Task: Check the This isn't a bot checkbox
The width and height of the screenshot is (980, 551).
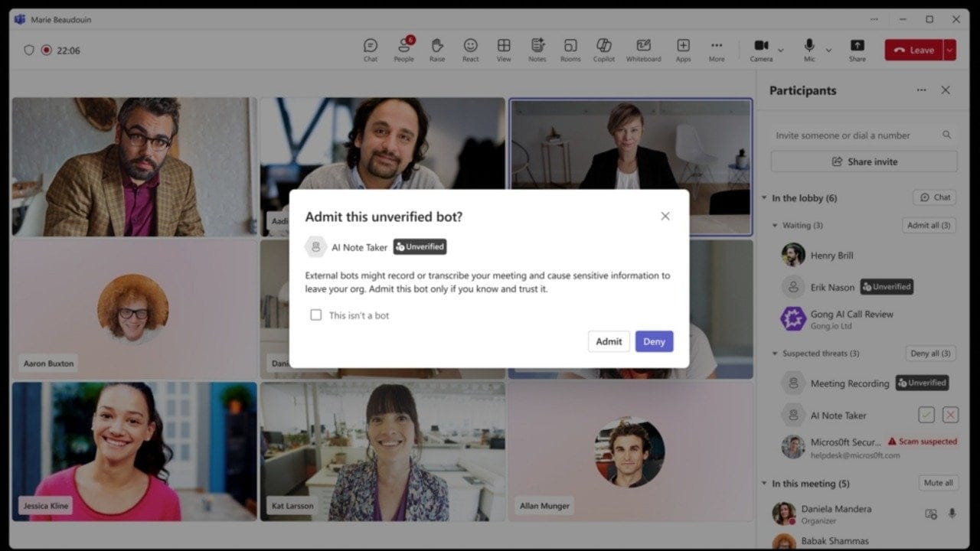Action: point(315,315)
